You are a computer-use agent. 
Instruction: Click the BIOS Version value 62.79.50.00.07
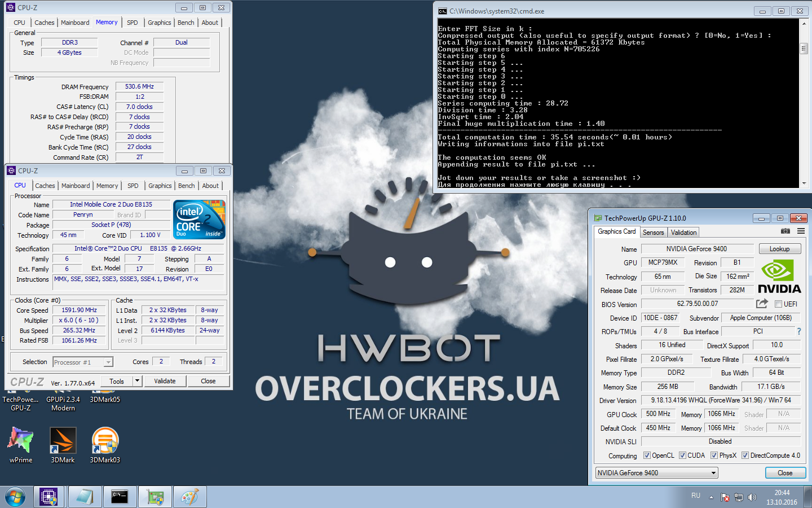click(x=697, y=304)
